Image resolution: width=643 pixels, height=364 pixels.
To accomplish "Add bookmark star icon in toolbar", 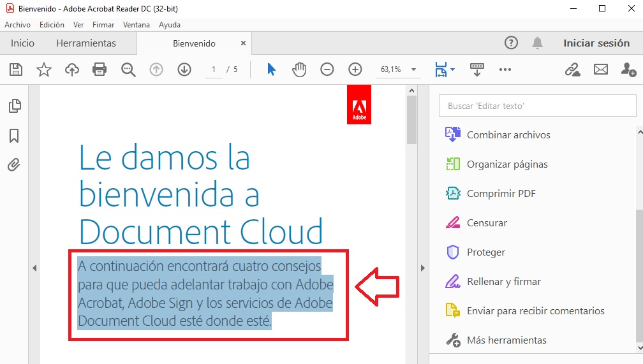I will (x=43, y=69).
